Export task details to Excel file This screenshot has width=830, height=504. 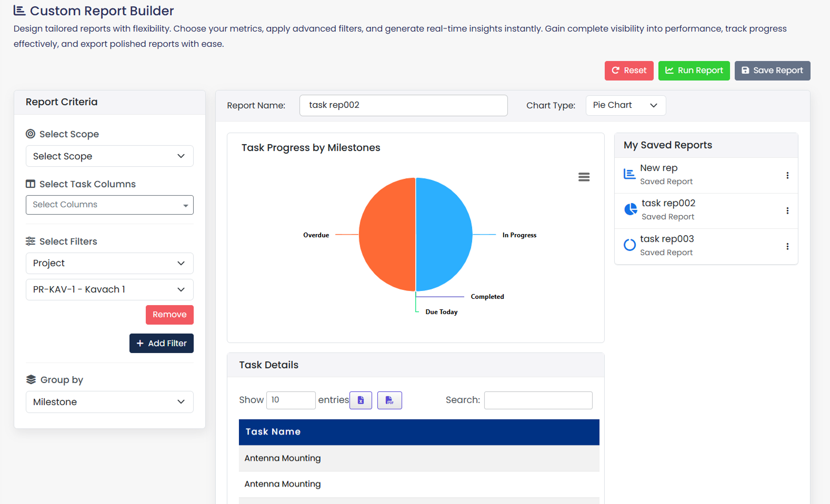(361, 400)
